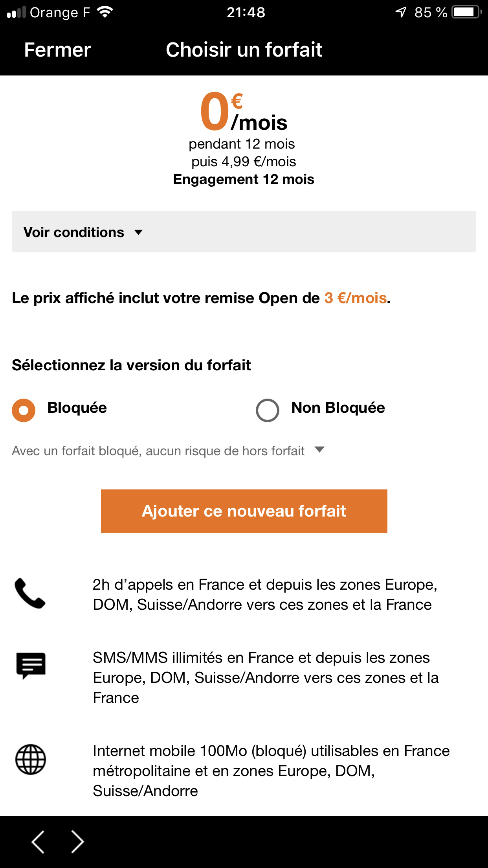Image resolution: width=488 pixels, height=868 pixels.
Task: Tap the Fermer button to close
Action: pyautogui.click(x=57, y=50)
